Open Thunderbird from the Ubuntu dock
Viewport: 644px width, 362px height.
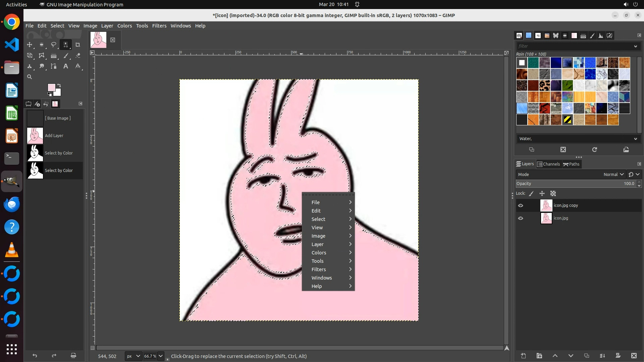click(12, 204)
